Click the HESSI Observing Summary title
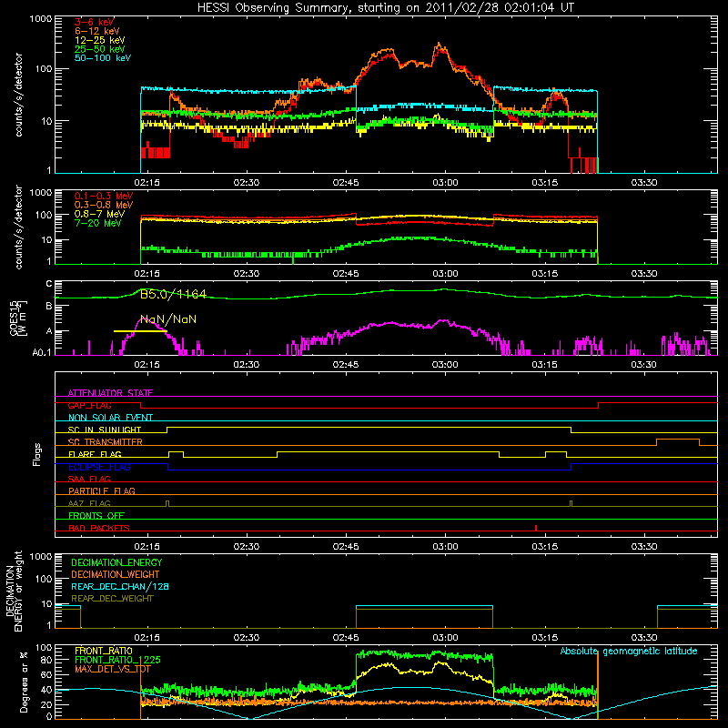Viewport: 728px width, 728px height. coord(385,8)
